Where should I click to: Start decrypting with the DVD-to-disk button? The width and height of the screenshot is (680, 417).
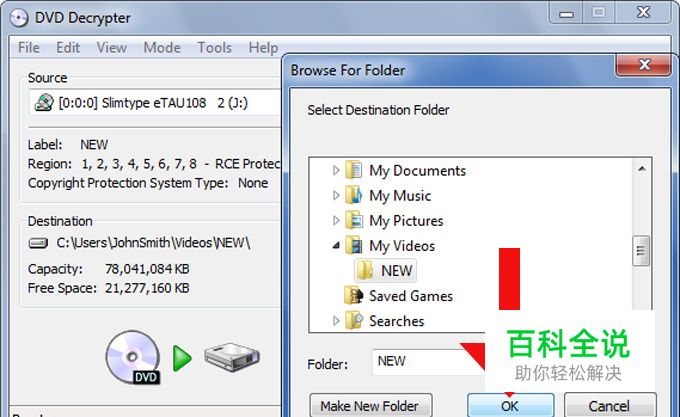point(183,358)
